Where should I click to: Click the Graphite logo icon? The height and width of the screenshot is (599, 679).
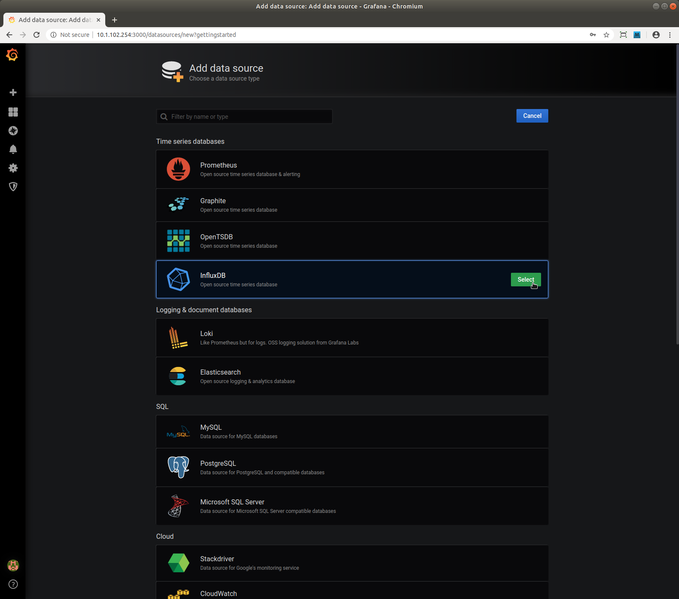point(178,204)
